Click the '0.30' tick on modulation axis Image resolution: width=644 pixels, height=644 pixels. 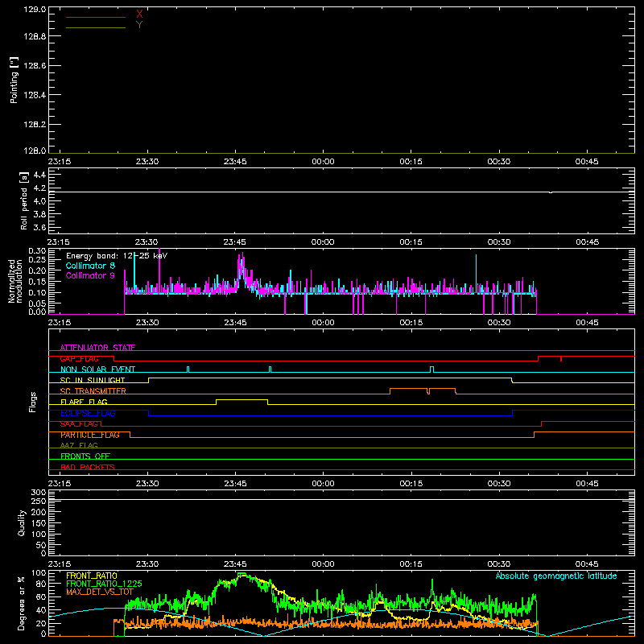point(37,250)
